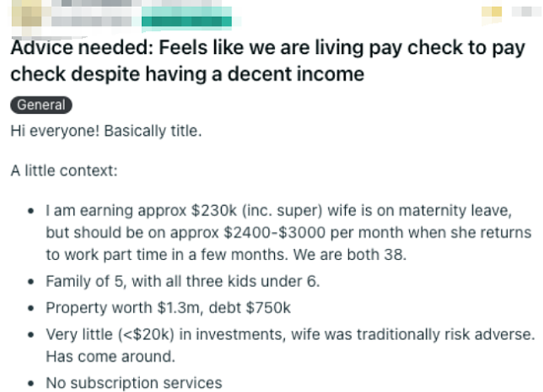Click the "Hi everyone! Basically title." line
The height and width of the screenshot is (392, 543).
click(x=106, y=132)
